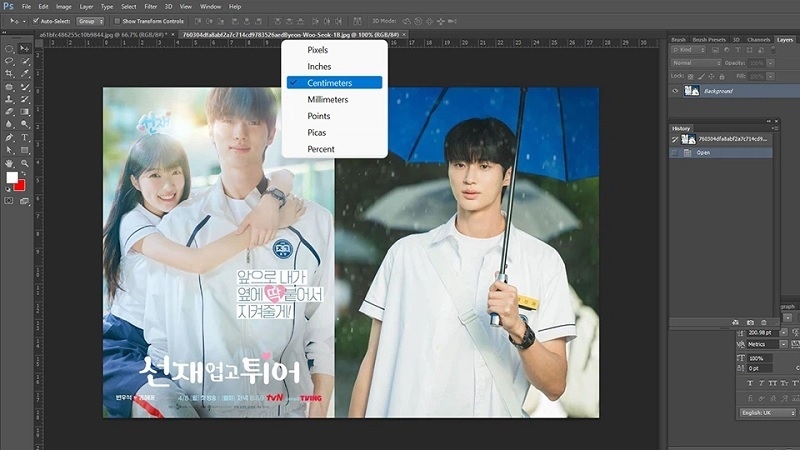Select the Open history state
The height and width of the screenshot is (450, 800).
tap(704, 153)
